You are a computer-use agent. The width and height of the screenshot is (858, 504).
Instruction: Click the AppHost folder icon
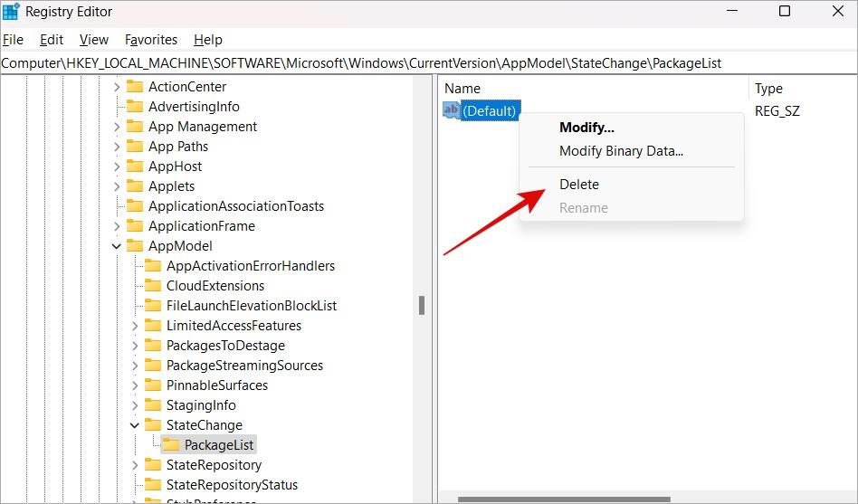coord(135,166)
